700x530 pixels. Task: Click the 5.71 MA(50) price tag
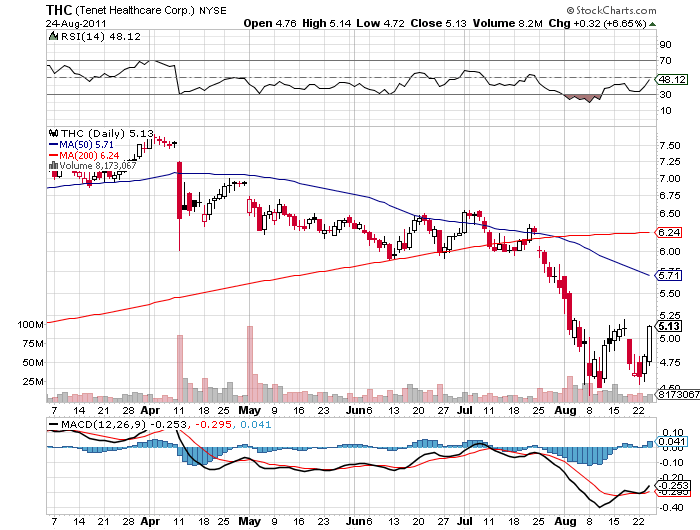tap(669, 275)
